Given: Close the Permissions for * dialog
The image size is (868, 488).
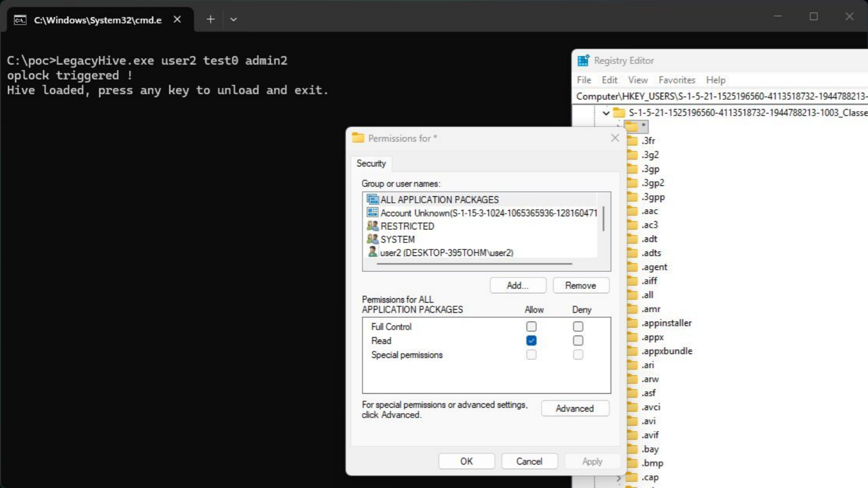Looking at the screenshot, I should coord(615,138).
